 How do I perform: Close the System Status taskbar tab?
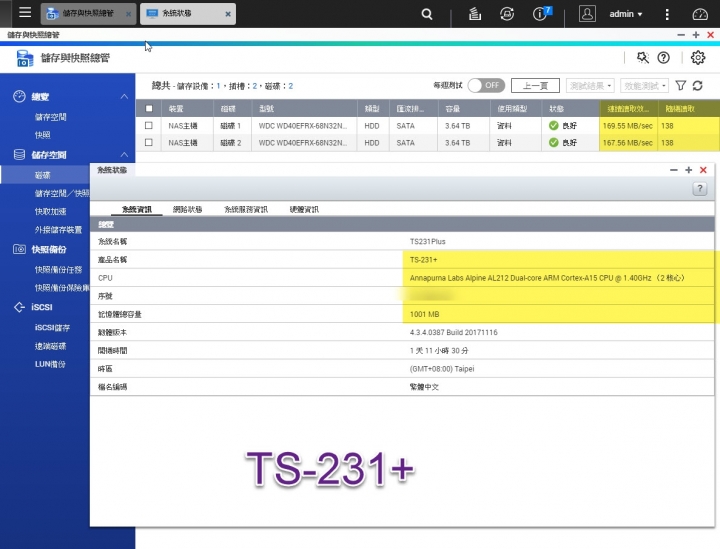(228, 14)
